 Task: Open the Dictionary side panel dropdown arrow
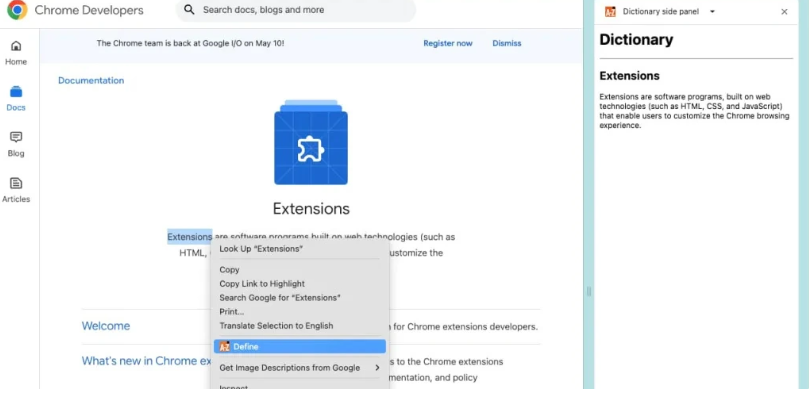[x=713, y=12]
